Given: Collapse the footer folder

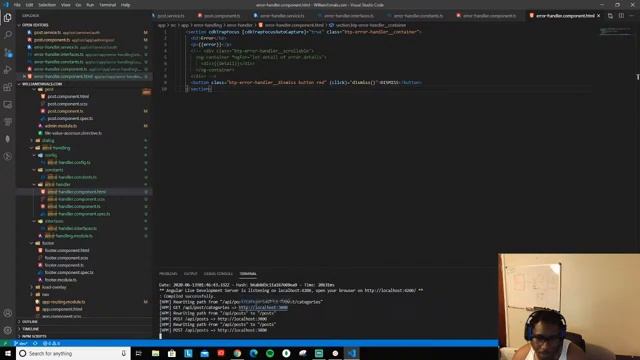Looking at the screenshot, I should (48, 243).
